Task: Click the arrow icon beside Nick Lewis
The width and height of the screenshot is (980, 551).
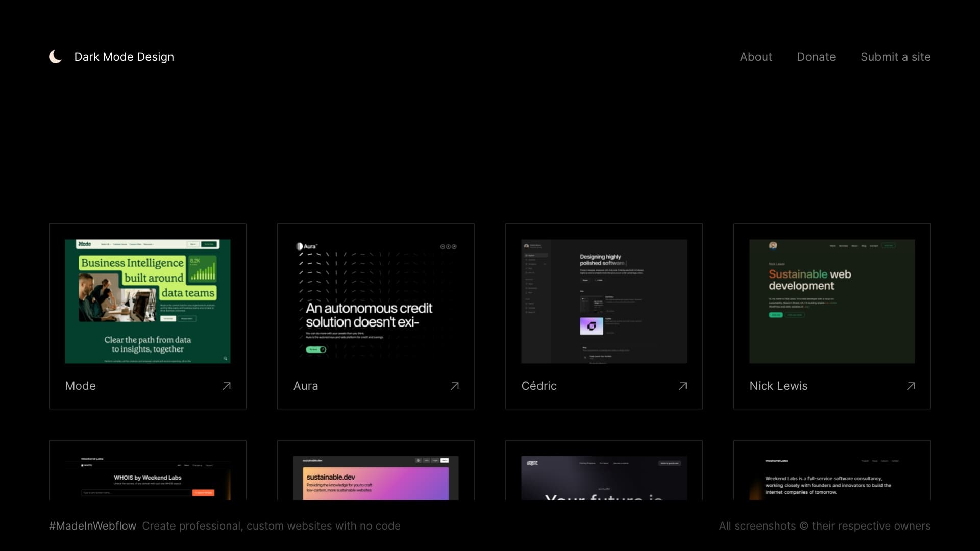Action: (x=911, y=386)
